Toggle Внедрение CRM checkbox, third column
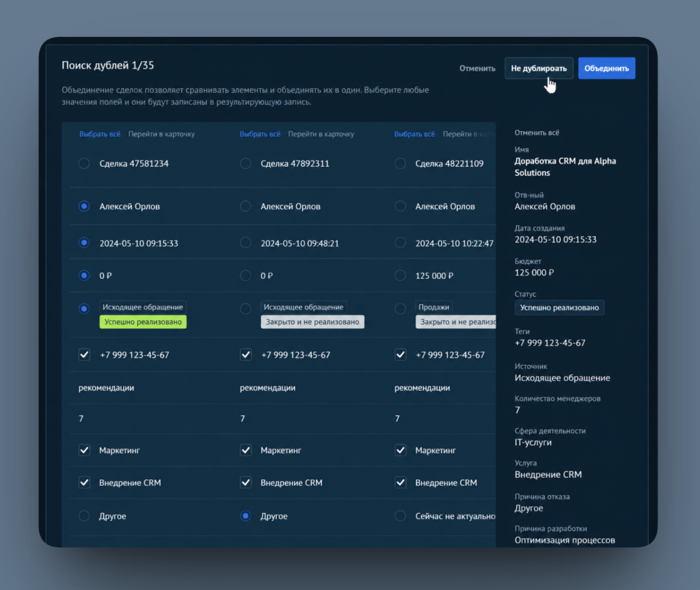Image resolution: width=700 pixels, height=590 pixels. [401, 483]
